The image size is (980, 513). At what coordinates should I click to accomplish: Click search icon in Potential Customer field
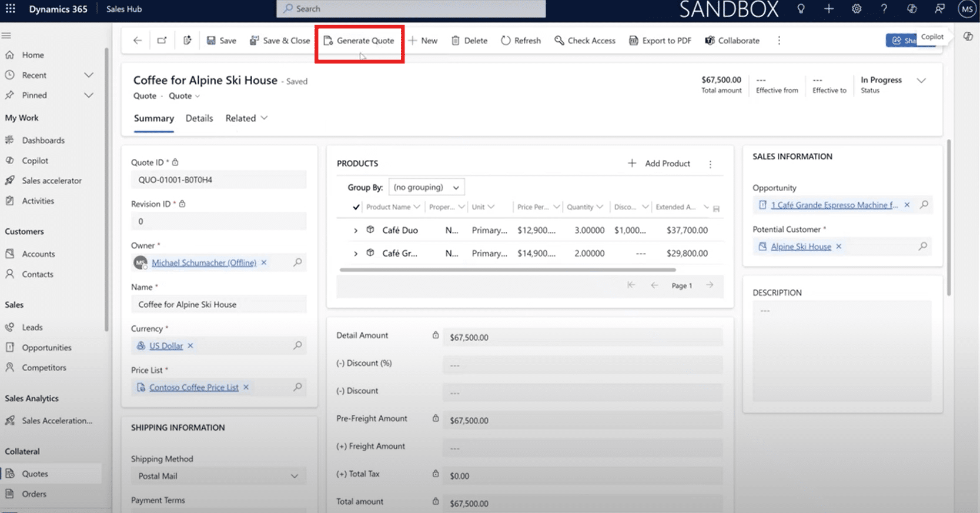923,246
